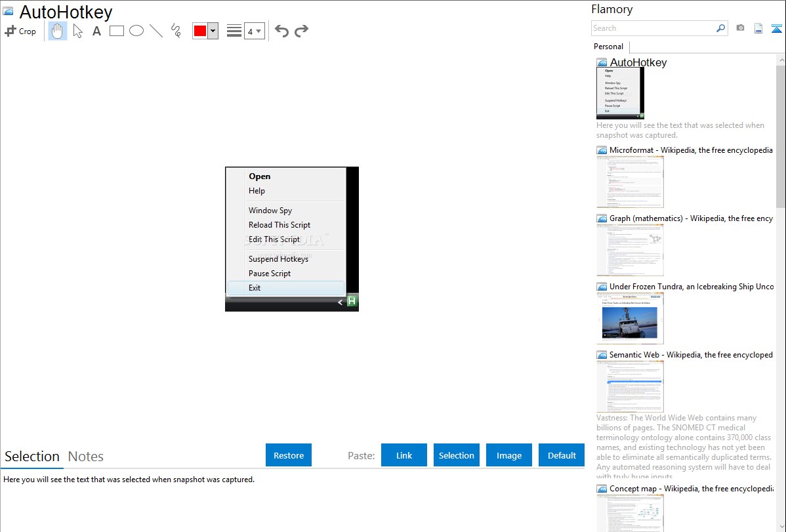Open the line width 4 dropdown
786x532 pixels.
coord(255,31)
